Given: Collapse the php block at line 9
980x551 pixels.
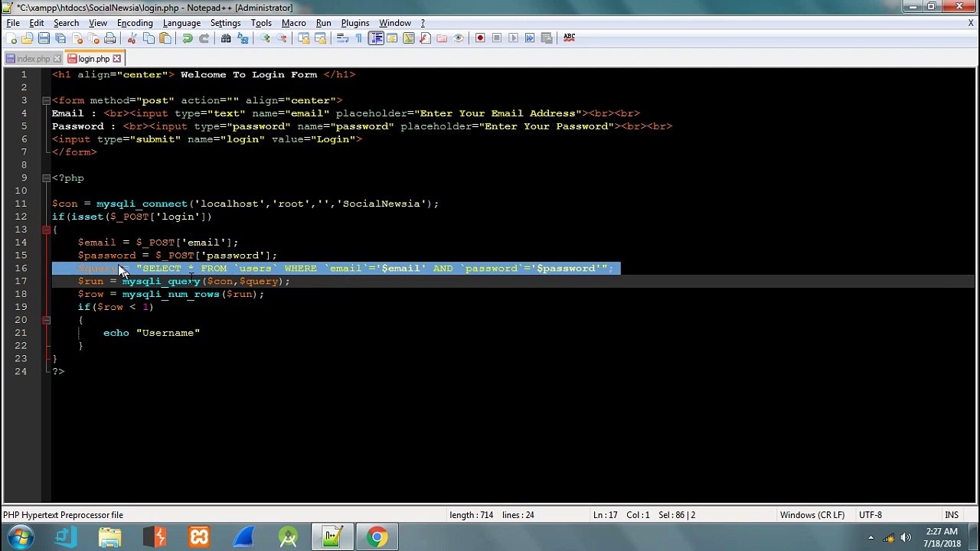Looking at the screenshot, I should (x=46, y=178).
